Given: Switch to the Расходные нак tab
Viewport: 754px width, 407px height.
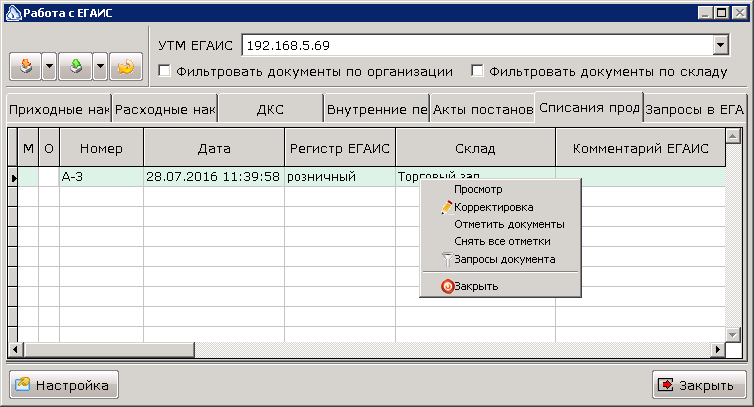Looking at the screenshot, I should click(x=165, y=110).
